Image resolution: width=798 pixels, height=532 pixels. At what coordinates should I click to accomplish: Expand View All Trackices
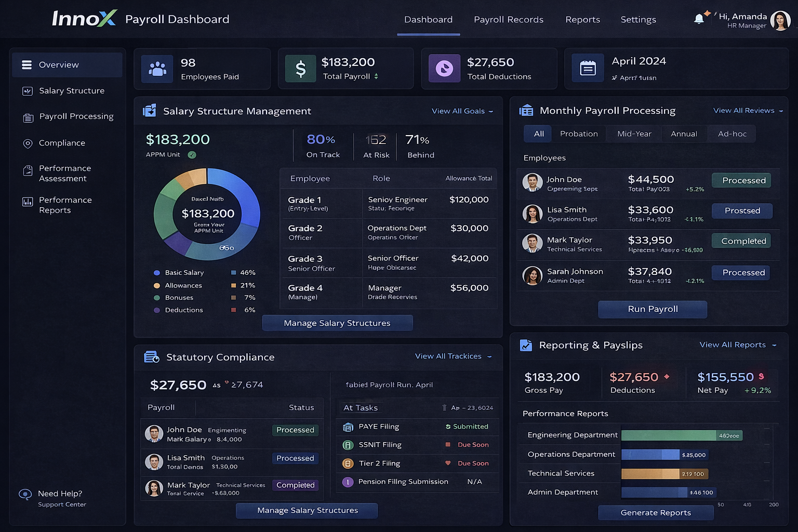pyautogui.click(x=453, y=356)
